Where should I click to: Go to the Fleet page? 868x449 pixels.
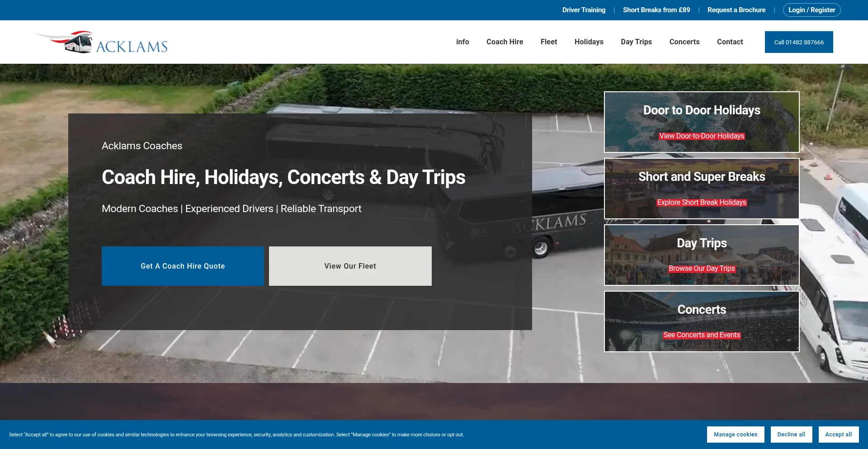[549, 42]
